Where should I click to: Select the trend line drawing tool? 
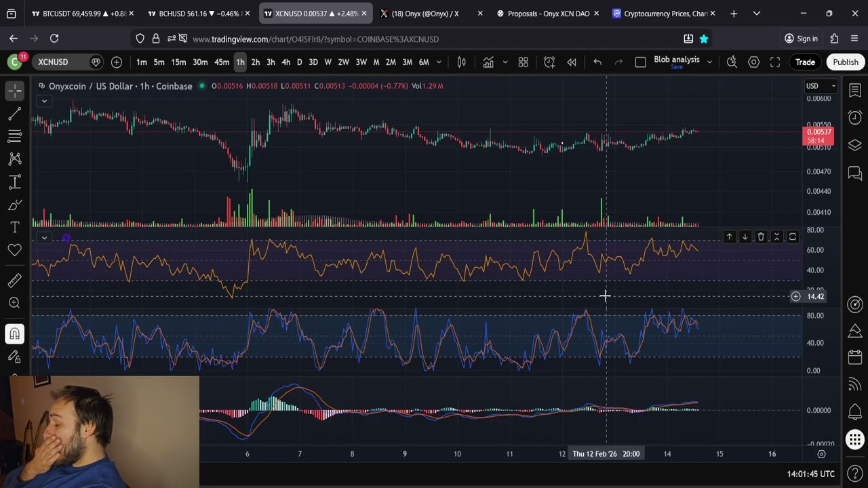[15, 113]
